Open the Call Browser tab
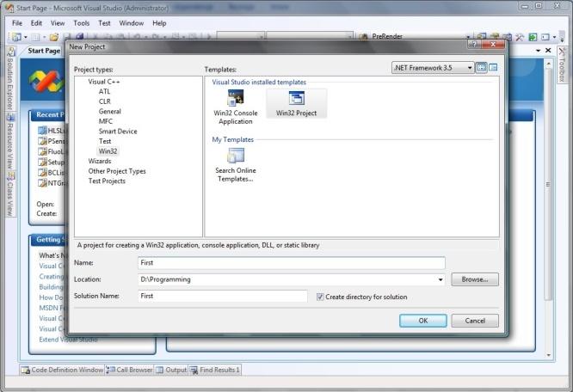 (129, 370)
